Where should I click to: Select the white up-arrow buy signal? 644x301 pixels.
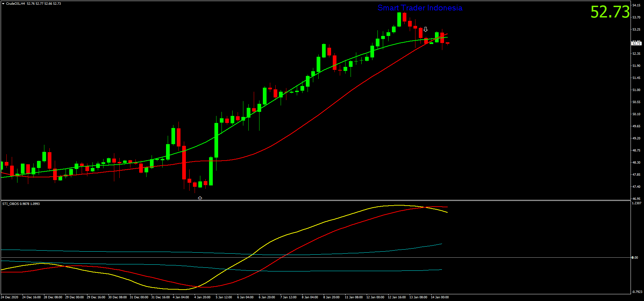pyautogui.click(x=200, y=198)
